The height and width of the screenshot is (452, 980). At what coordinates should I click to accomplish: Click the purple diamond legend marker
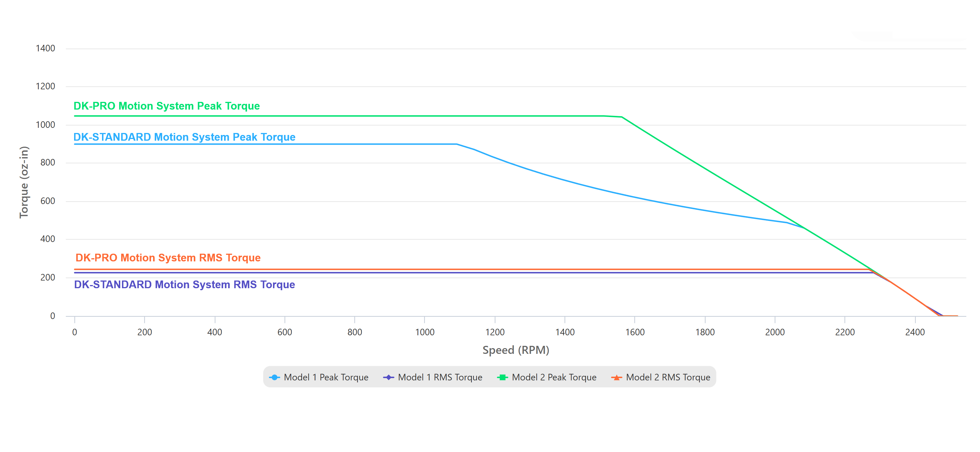pyautogui.click(x=388, y=377)
